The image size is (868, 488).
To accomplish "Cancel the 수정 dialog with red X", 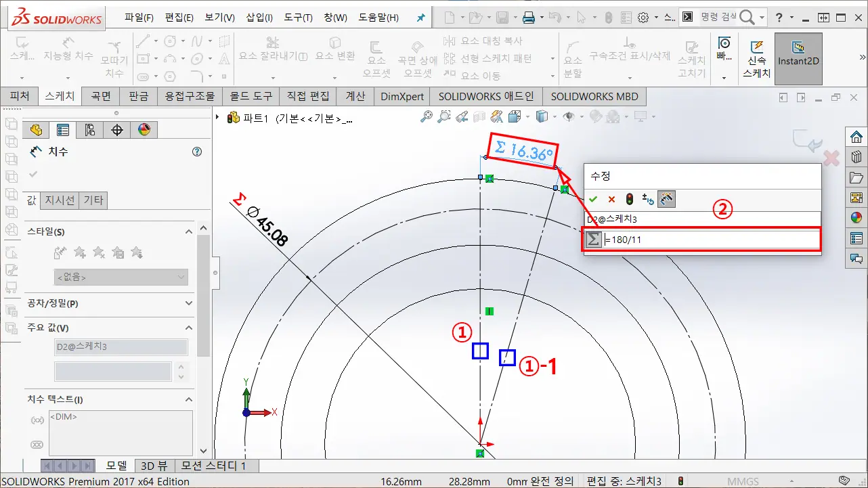I will point(611,199).
